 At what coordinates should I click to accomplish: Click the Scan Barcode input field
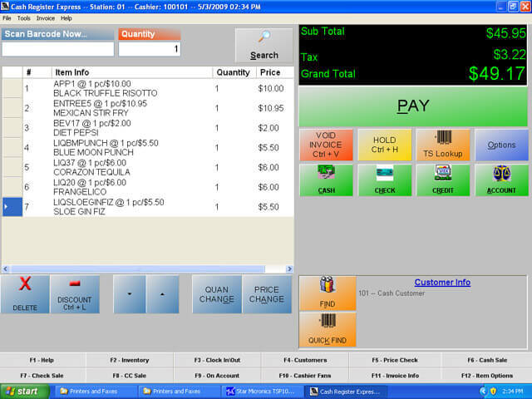click(58, 49)
